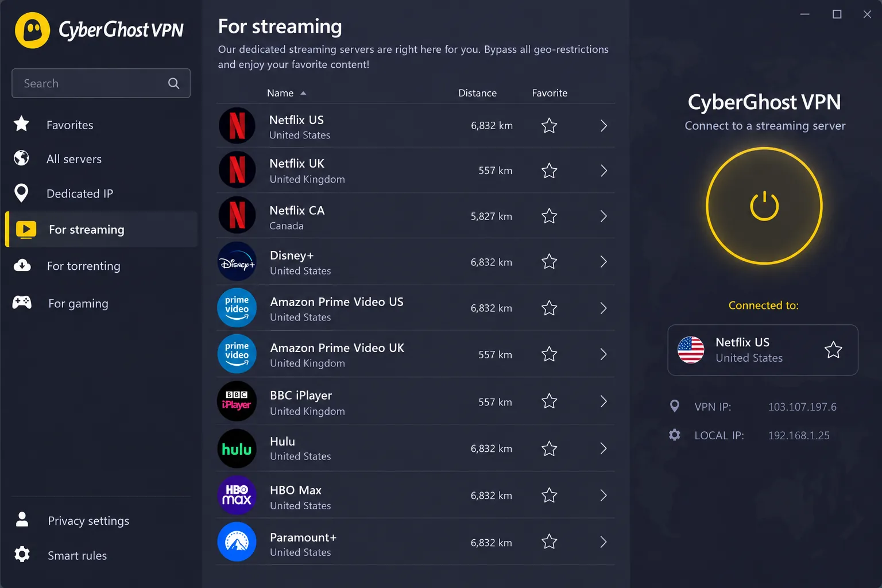
Task: Click the US flag icon in connection card
Action: pyautogui.click(x=691, y=350)
